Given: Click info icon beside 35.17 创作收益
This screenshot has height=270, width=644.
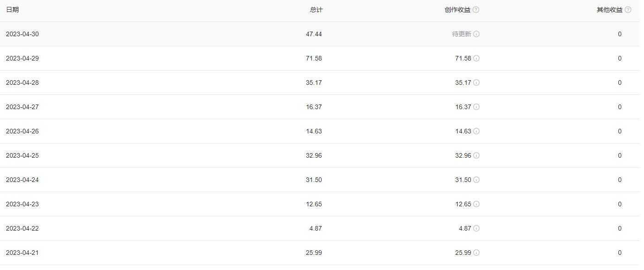Looking at the screenshot, I should click(476, 83).
